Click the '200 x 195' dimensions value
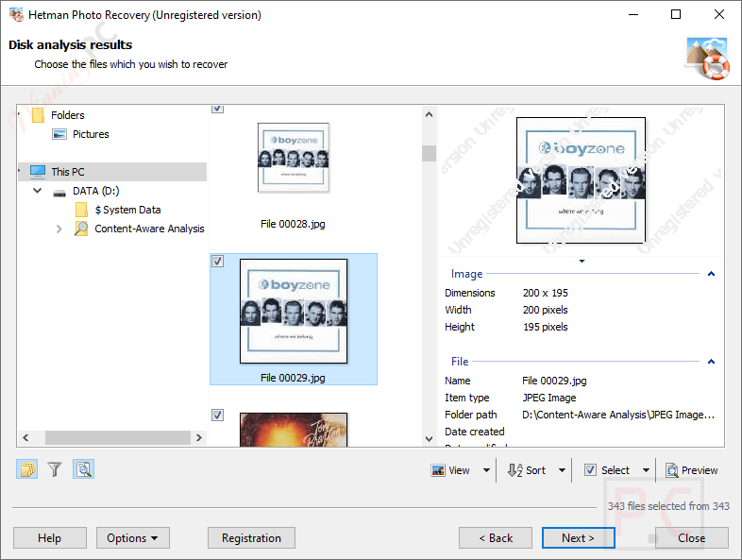 545,293
